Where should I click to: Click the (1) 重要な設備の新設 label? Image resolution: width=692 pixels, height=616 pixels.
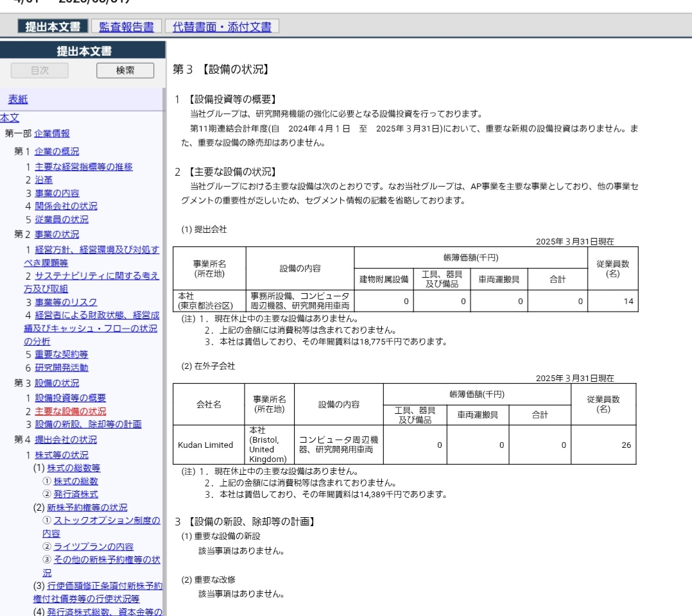point(221,536)
